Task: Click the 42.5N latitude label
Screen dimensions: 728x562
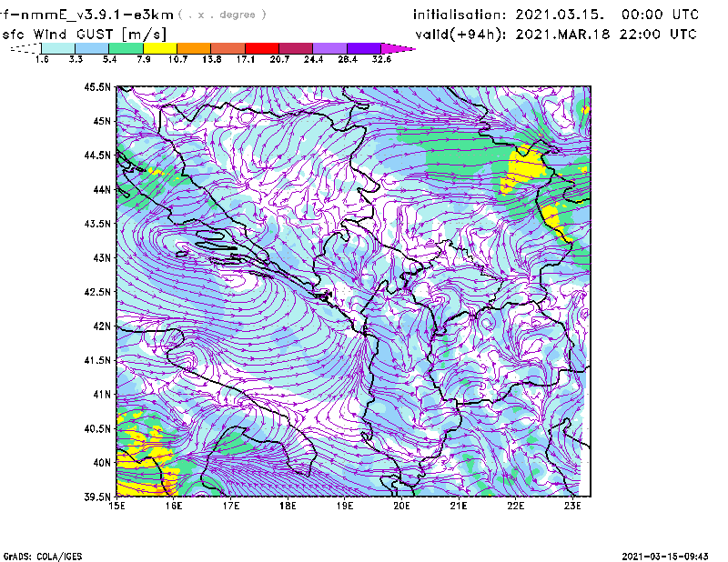Action: point(97,292)
